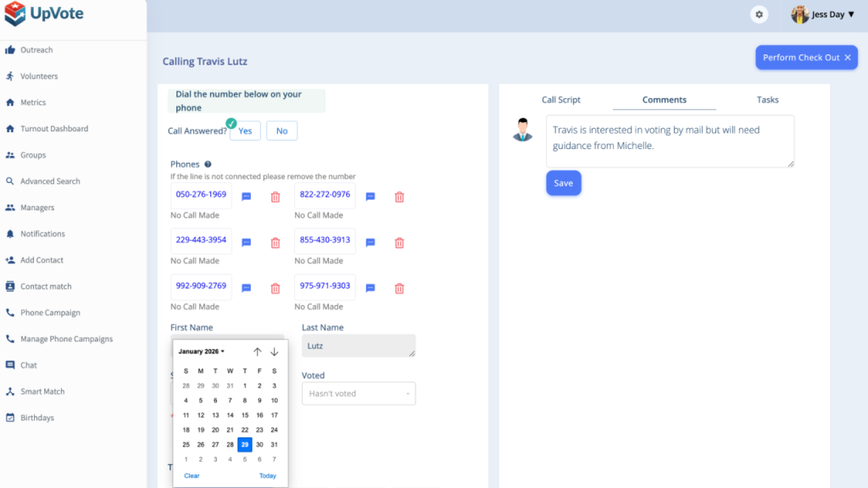Viewport: 868px width, 488px height.
Task: Click the settings gear icon in header
Action: [x=759, y=14]
